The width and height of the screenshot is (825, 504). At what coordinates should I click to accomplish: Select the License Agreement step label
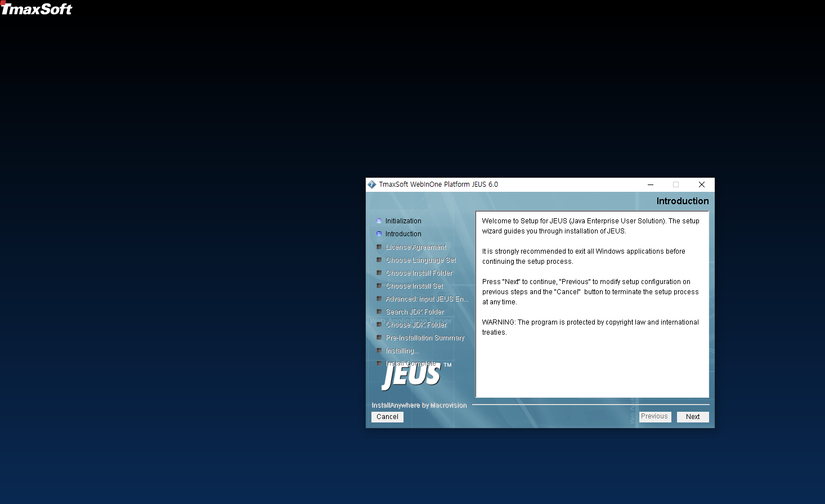[x=416, y=247]
